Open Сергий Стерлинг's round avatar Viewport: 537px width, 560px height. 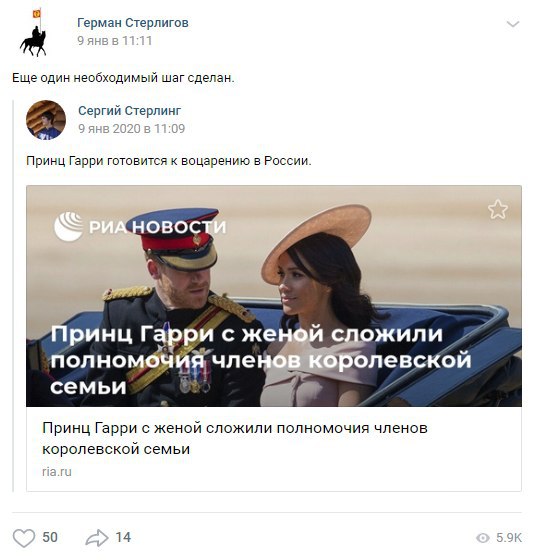click(x=46, y=120)
